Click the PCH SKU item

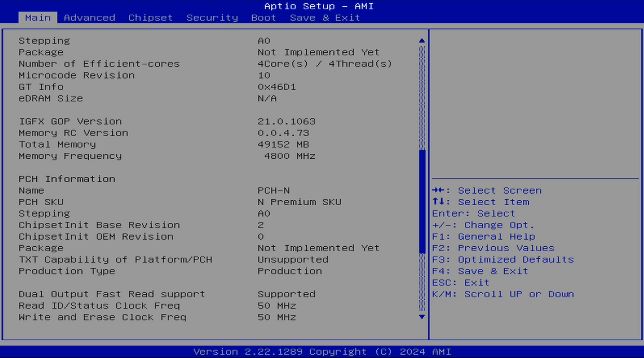tap(41, 202)
